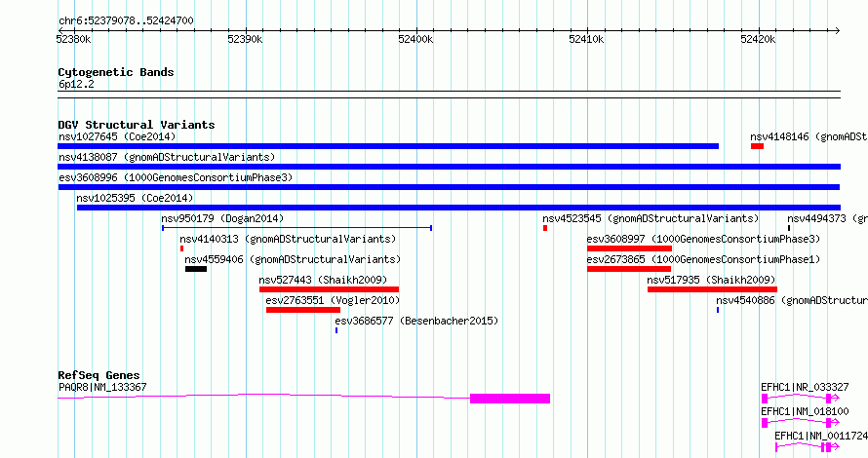Click the 52400k ruler position

[x=415, y=40]
